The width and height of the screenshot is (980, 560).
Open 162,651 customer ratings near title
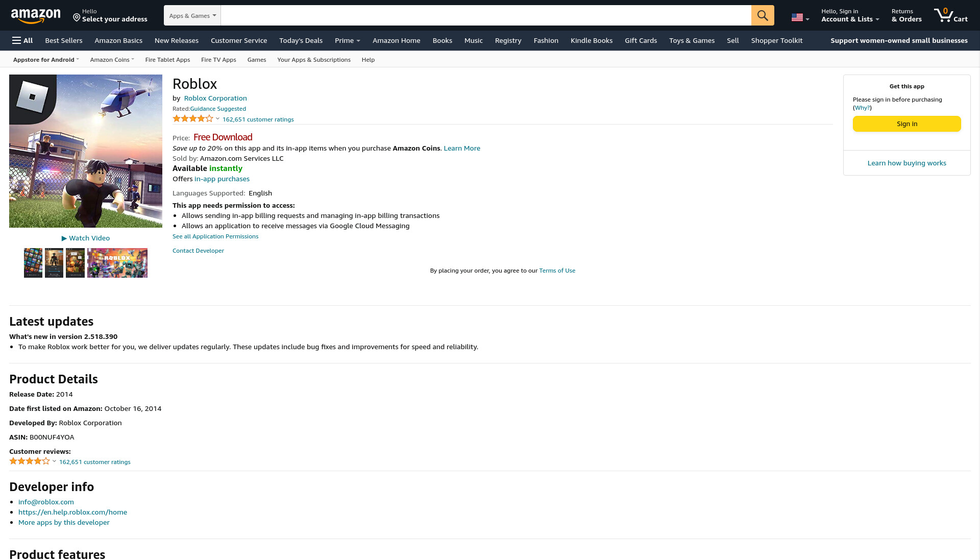pos(258,119)
